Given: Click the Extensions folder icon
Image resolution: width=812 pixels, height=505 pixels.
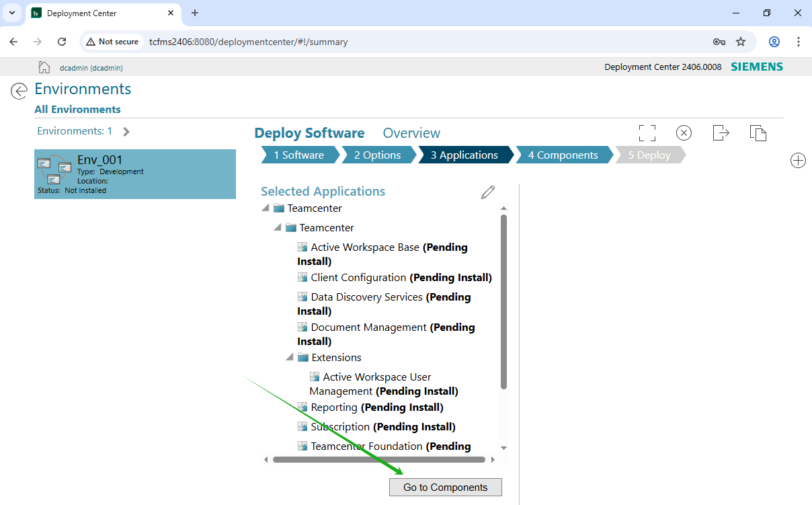Looking at the screenshot, I should tap(303, 357).
